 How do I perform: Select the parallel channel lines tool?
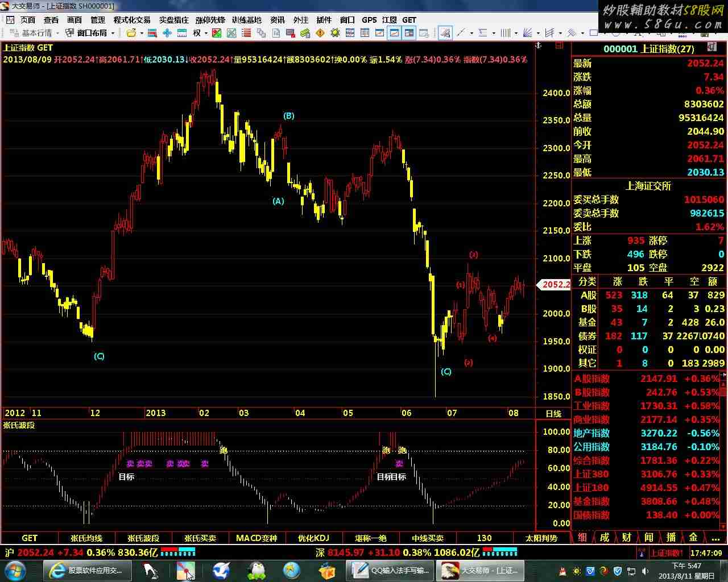pyautogui.click(x=549, y=33)
